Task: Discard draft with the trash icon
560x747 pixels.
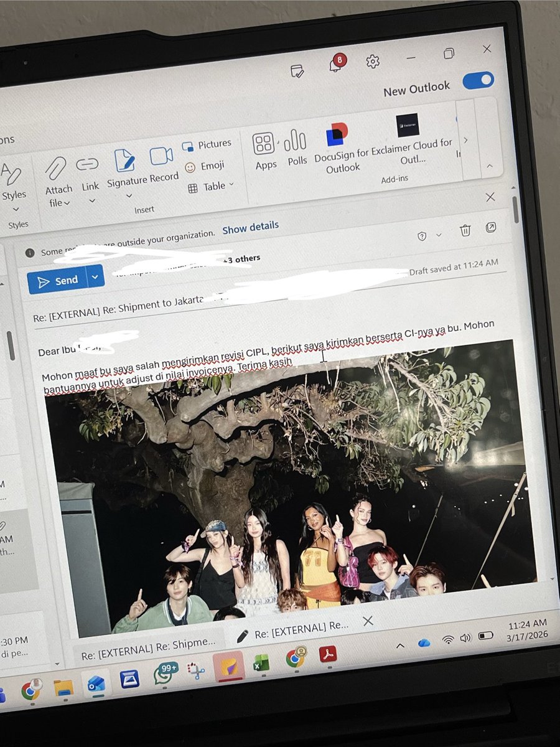Action: [x=465, y=230]
